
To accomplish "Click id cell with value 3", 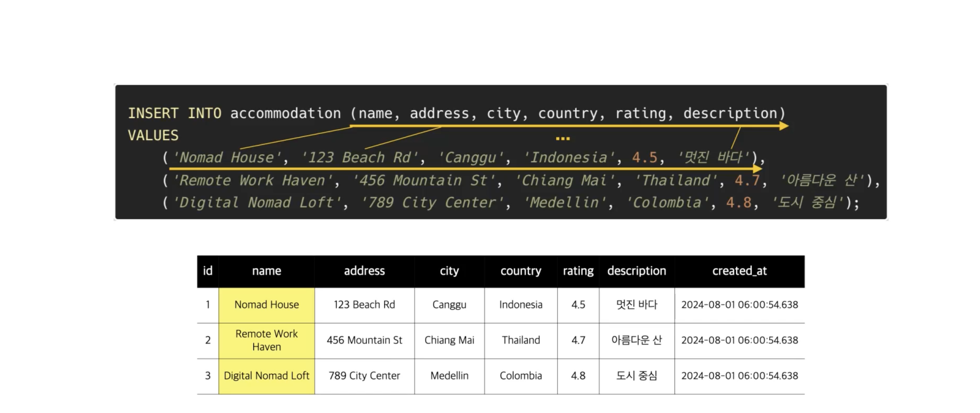I will click(208, 376).
